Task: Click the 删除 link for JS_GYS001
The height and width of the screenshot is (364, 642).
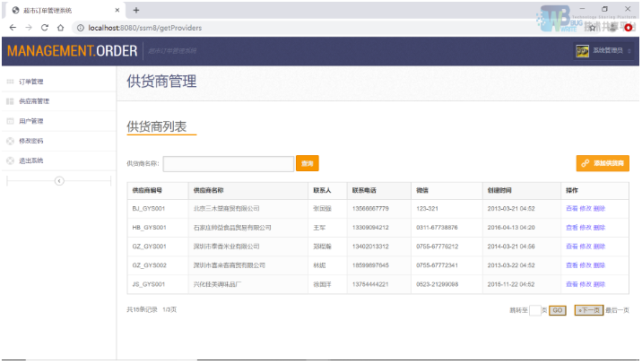Action: coord(599,284)
